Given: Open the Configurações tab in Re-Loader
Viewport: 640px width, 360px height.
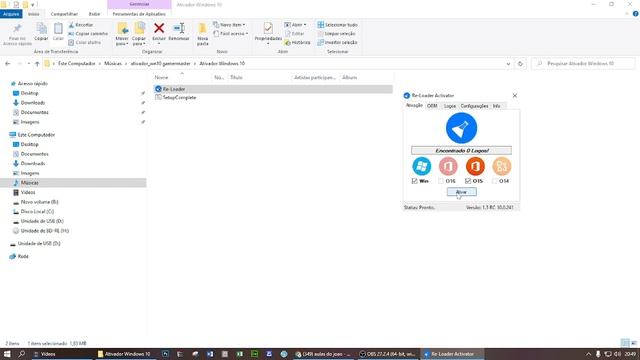Looking at the screenshot, I should tap(474, 106).
